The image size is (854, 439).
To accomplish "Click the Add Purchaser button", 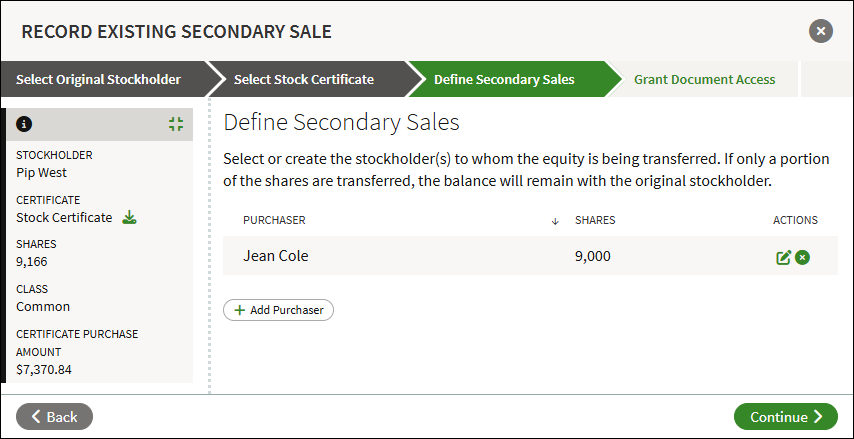I will pyautogui.click(x=278, y=310).
